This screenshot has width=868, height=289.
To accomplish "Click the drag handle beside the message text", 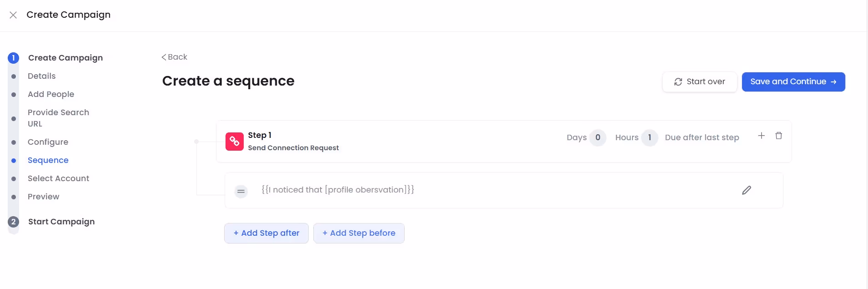I will click(241, 191).
